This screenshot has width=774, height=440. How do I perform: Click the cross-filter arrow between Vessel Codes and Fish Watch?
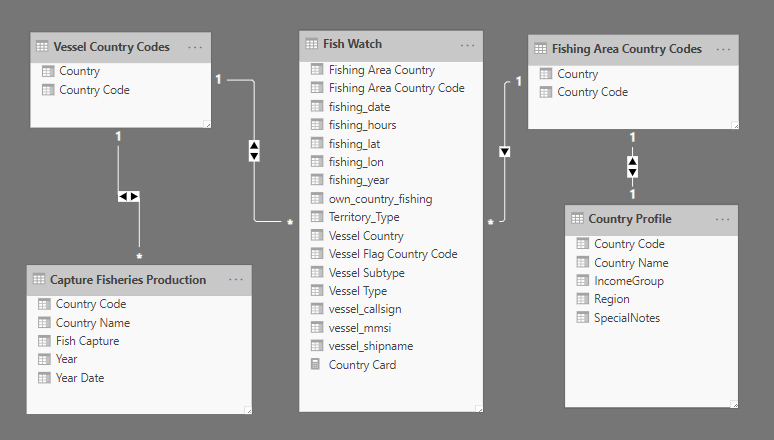254,150
